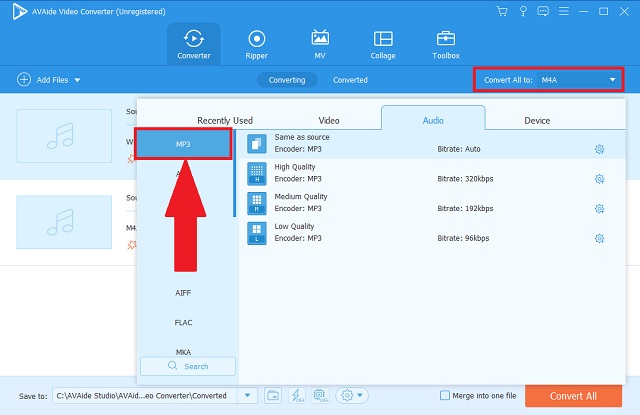The width and height of the screenshot is (640, 415).
Task: Open settings gear for Low Quality preset
Action: [x=599, y=238]
